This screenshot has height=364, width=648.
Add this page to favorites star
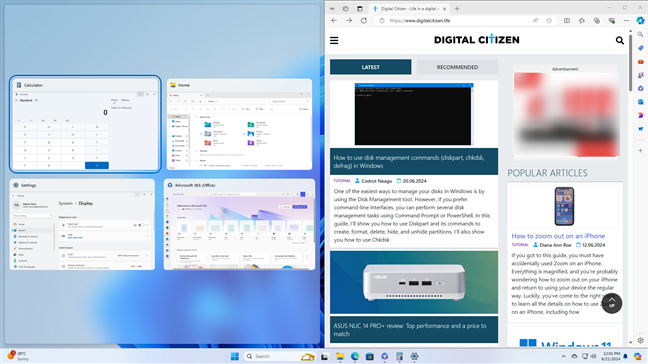[x=549, y=21]
